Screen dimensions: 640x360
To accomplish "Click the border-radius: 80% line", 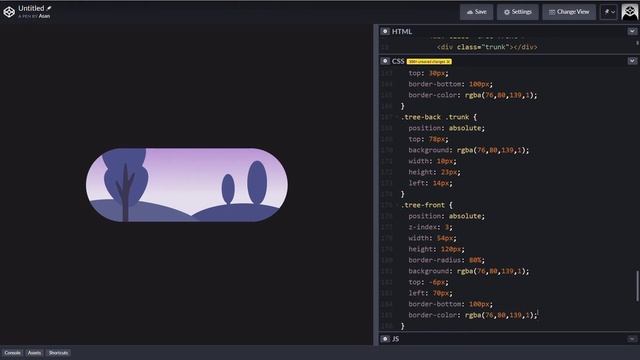I will pos(446,260).
